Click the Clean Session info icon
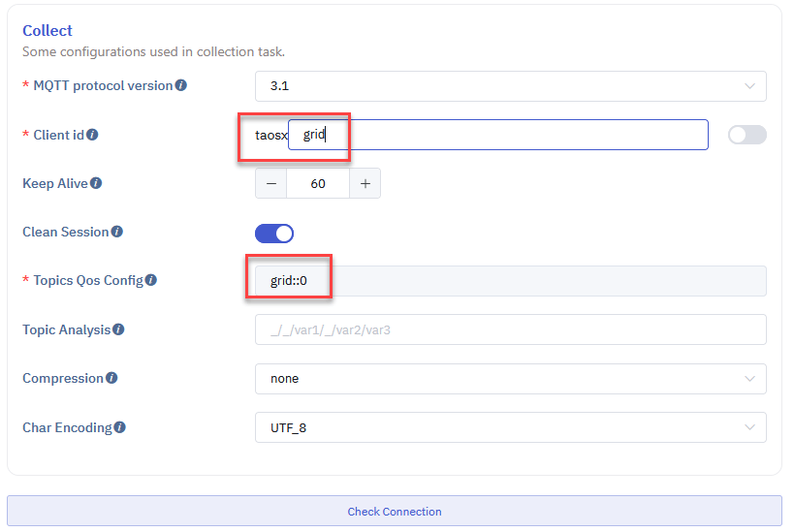The image size is (794, 532). 116,232
